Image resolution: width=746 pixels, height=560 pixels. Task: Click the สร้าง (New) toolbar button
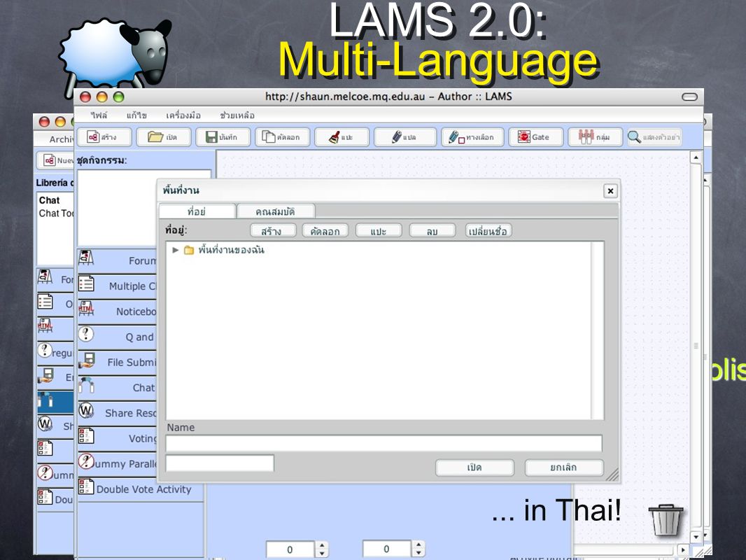coord(104,137)
